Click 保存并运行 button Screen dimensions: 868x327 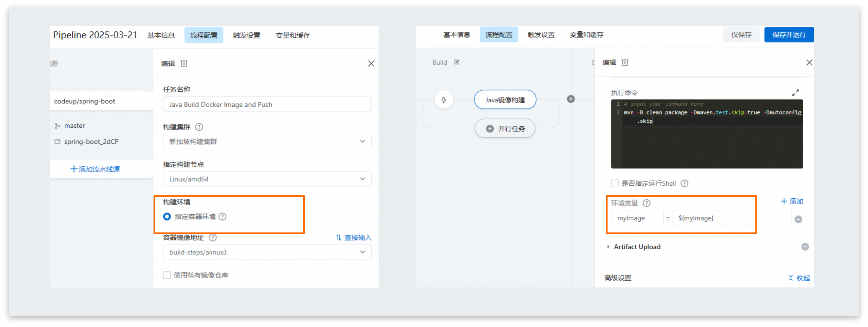(x=789, y=34)
